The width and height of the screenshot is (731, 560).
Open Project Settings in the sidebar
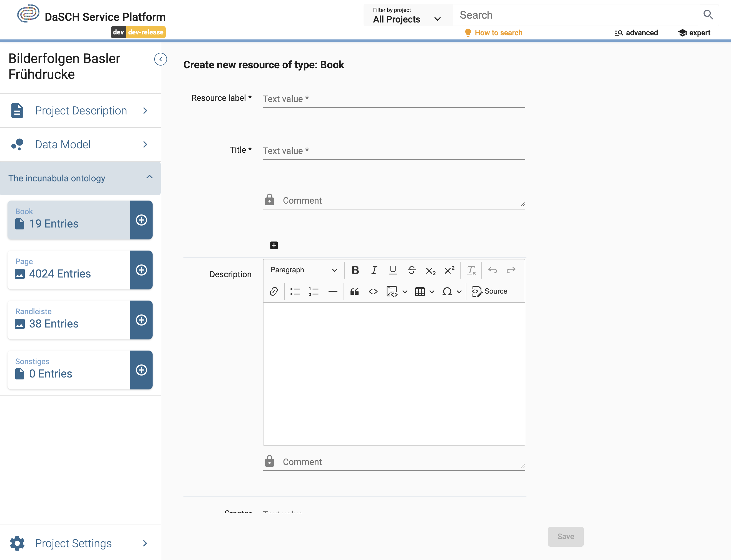pyautogui.click(x=73, y=543)
